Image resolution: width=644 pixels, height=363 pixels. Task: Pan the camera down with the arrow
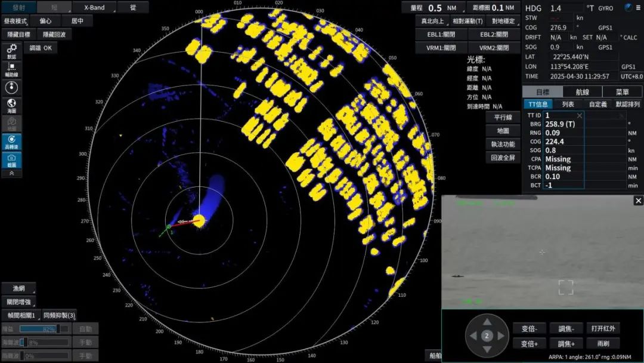point(487,349)
